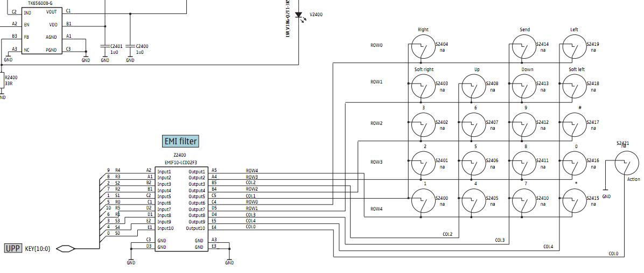
Task: Click the Soft right caption text
Action: 423,69
